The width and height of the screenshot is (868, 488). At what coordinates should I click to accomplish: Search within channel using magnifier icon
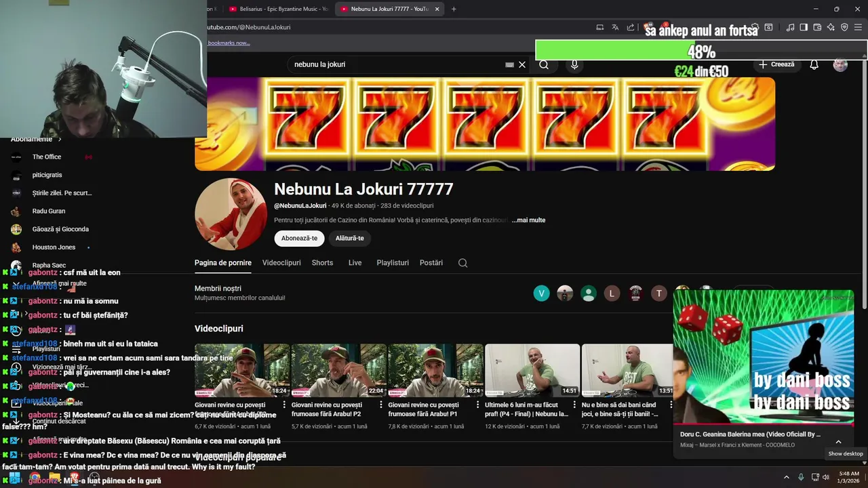coord(462,263)
